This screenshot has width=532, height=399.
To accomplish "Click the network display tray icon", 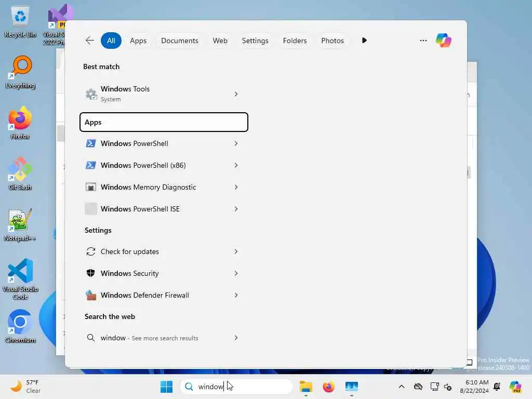I will coord(434,387).
